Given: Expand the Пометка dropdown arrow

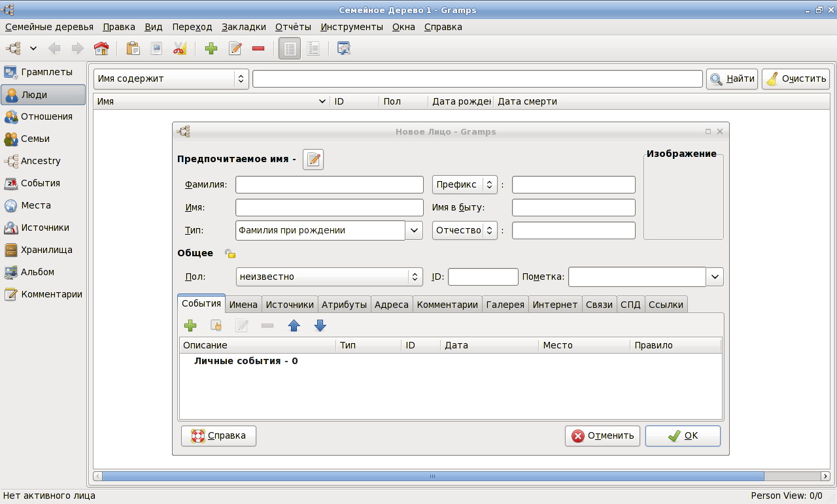Looking at the screenshot, I should click(715, 277).
